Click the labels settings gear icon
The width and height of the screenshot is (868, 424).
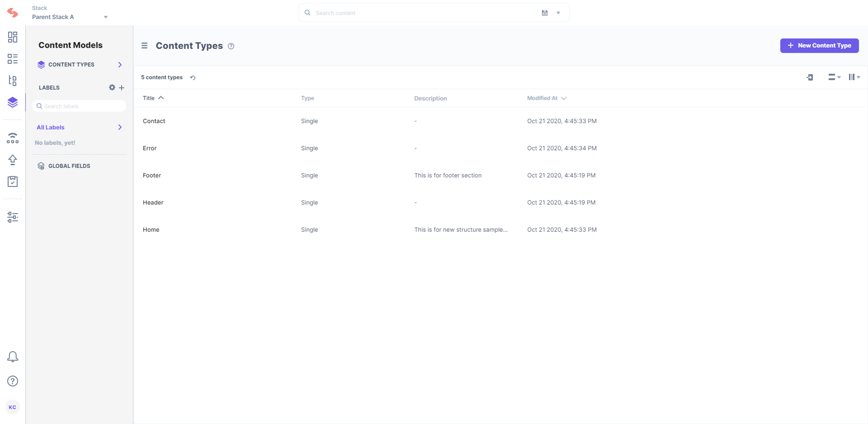[112, 87]
